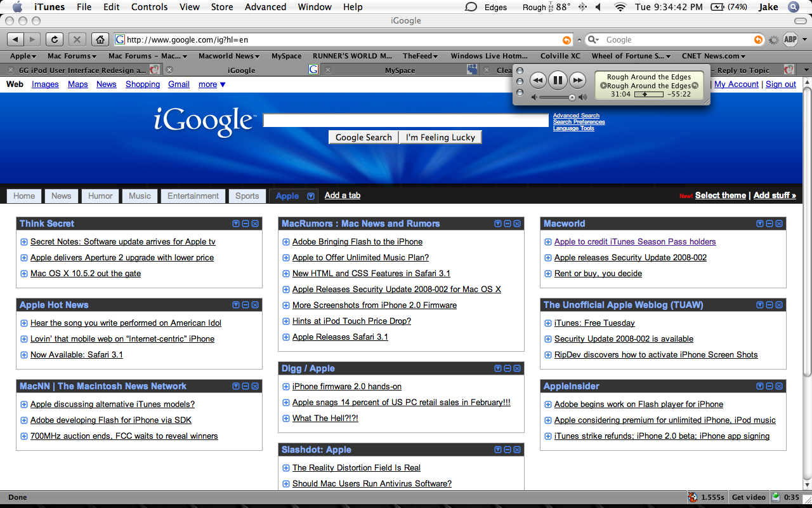The height and width of the screenshot is (508, 812).
Task: Click the Google Search button
Action: tap(363, 137)
